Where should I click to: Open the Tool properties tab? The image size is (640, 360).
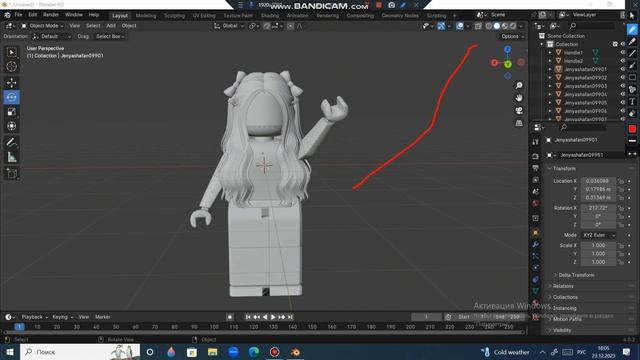coord(536,142)
